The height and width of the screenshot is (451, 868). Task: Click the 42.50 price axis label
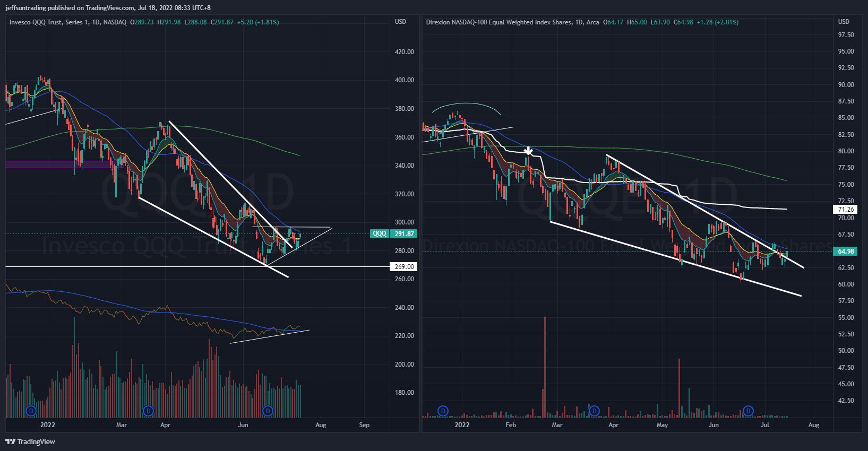[846, 401]
